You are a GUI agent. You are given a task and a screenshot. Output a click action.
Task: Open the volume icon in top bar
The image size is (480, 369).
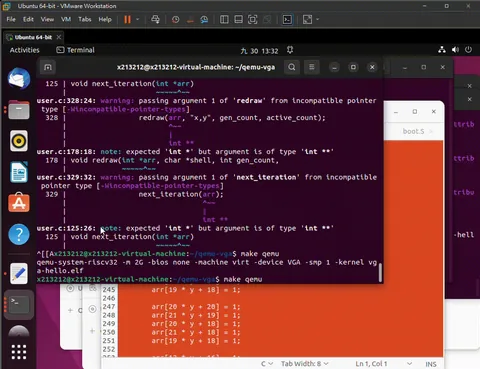point(455,50)
